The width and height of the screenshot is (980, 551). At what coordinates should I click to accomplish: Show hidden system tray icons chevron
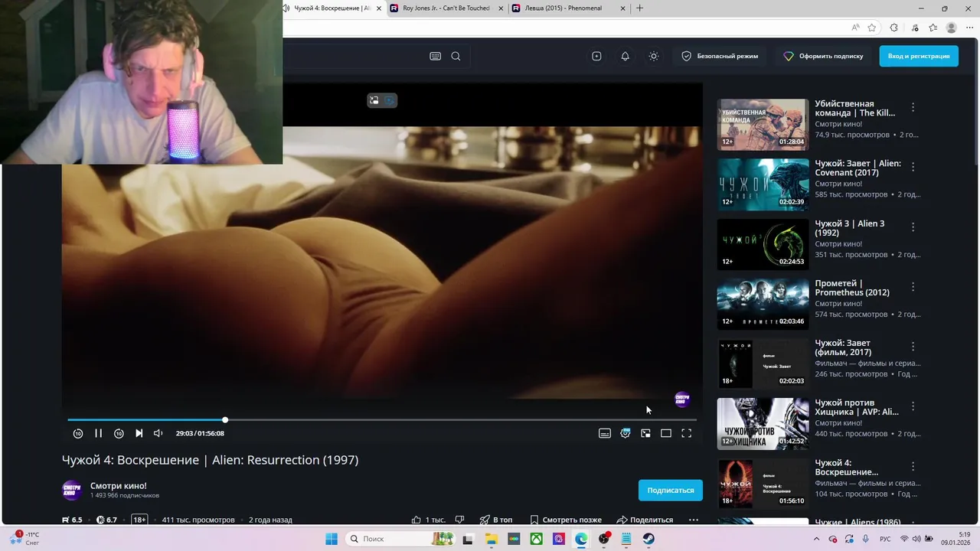[x=816, y=539]
